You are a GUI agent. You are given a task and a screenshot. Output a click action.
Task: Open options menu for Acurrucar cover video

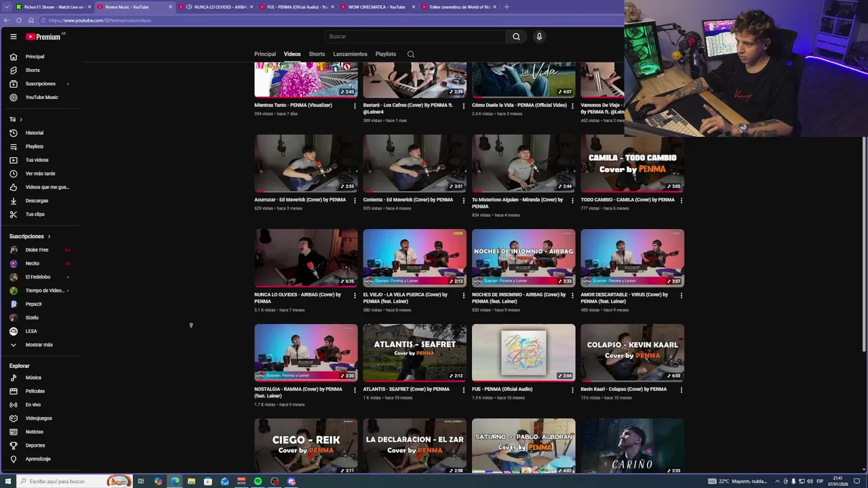point(355,201)
